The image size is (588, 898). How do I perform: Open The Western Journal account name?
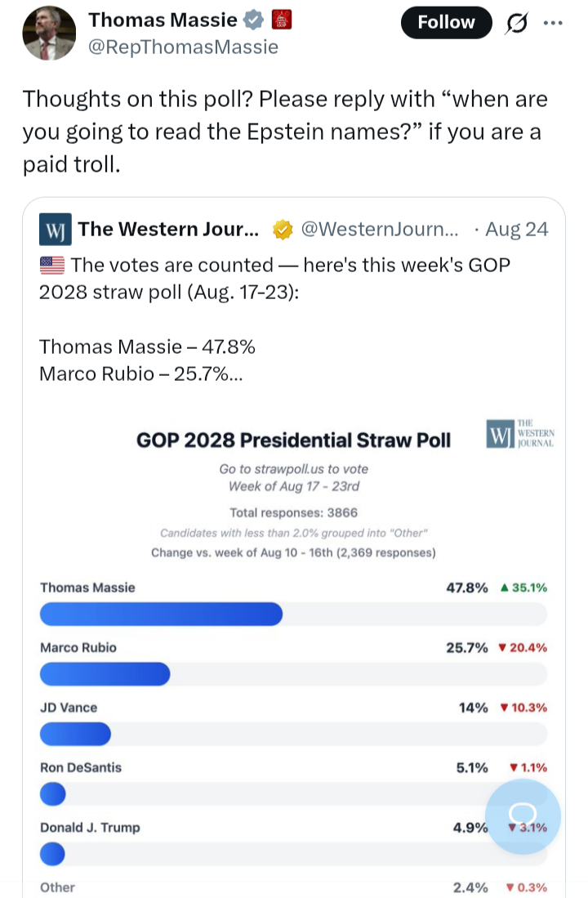coord(168,229)
